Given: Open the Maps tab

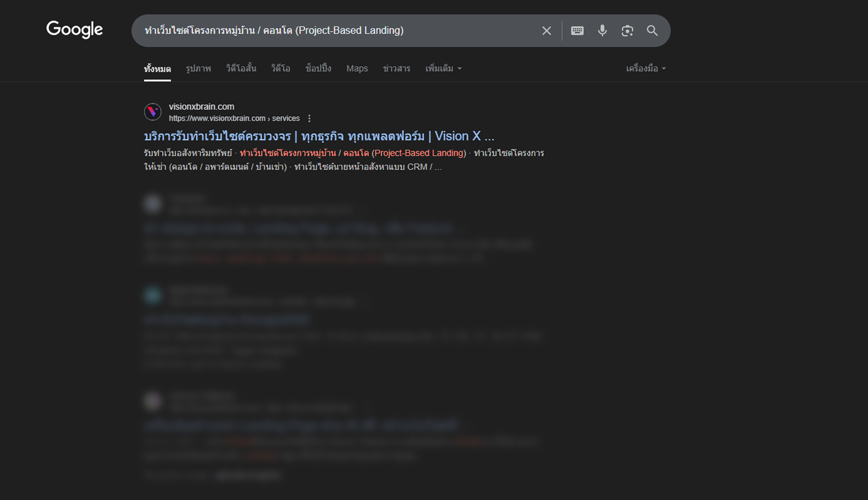Looking at the screenshot, I should (x=357, y=69).
